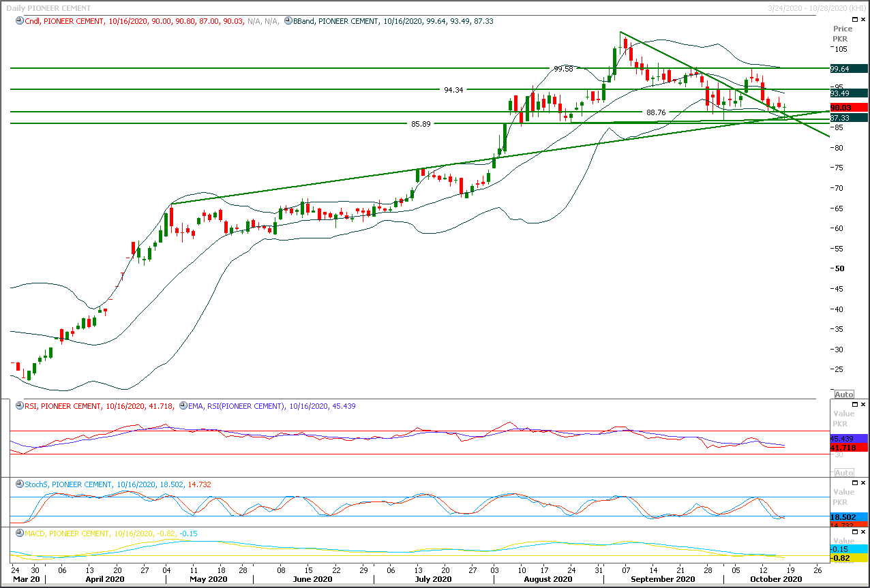Click the 99.58 horizontal line label
Screen dimensions: 870x588
(563, 69)
